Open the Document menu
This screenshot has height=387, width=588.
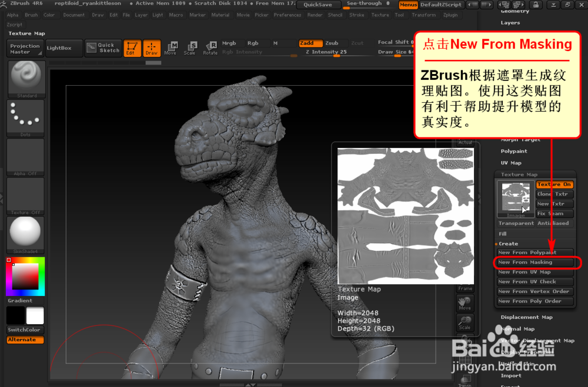pos(74,15)
